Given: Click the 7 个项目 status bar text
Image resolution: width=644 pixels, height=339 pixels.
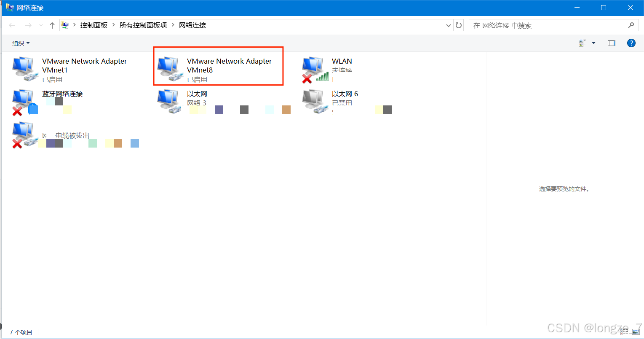Looking at the screenshot, I should (x=21, y=332).
